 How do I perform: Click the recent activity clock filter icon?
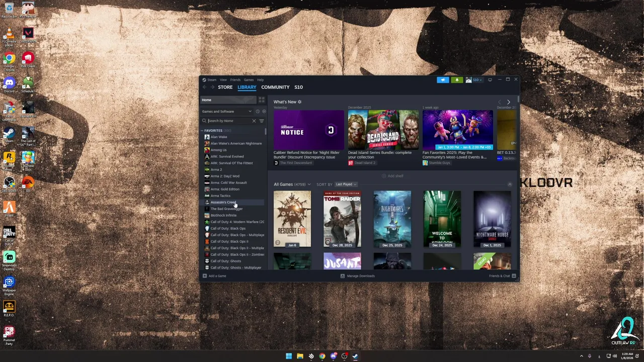click(258, 111)
